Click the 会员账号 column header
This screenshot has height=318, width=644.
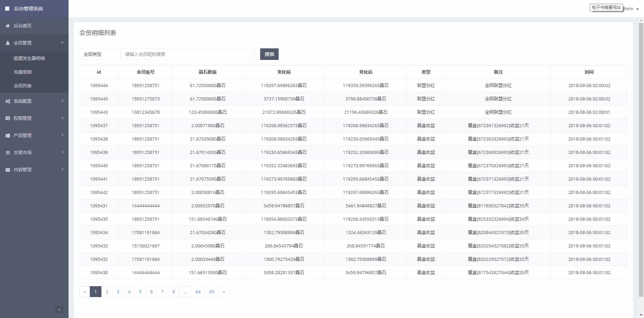[x=146, y=72]
